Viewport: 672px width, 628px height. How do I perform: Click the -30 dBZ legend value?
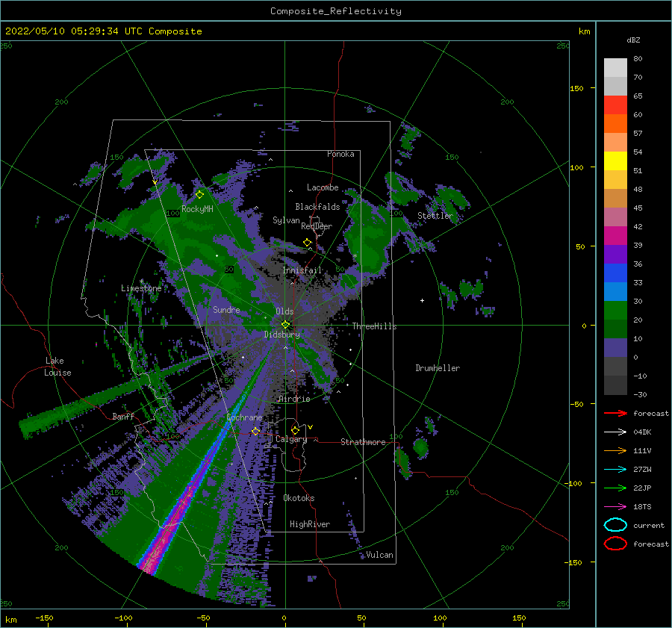(x=640, y=394)
